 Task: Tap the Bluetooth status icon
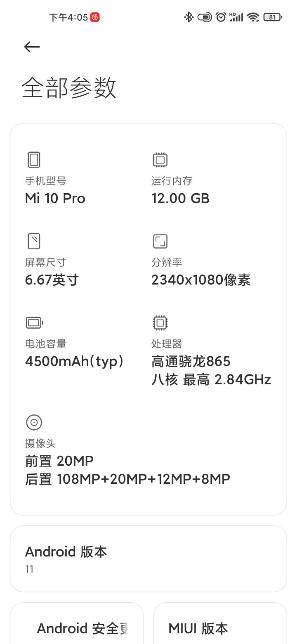pos(189,17)
